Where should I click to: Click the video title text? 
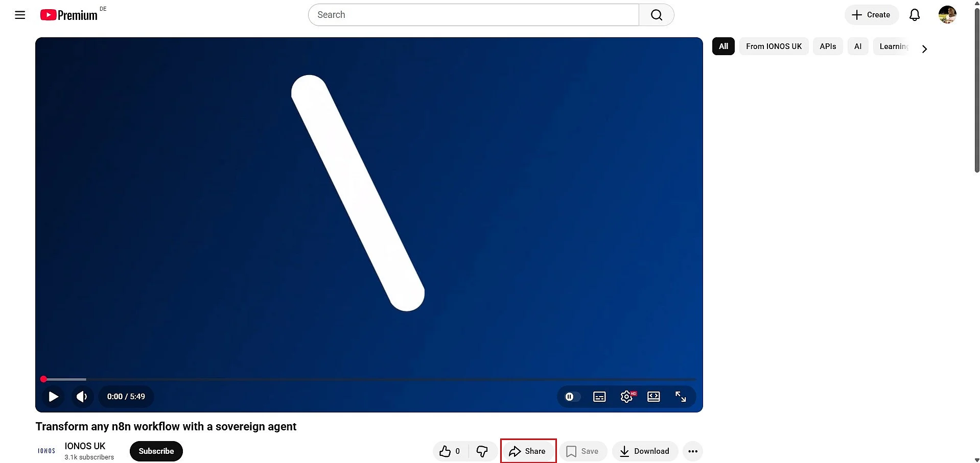tap(166, 427)
